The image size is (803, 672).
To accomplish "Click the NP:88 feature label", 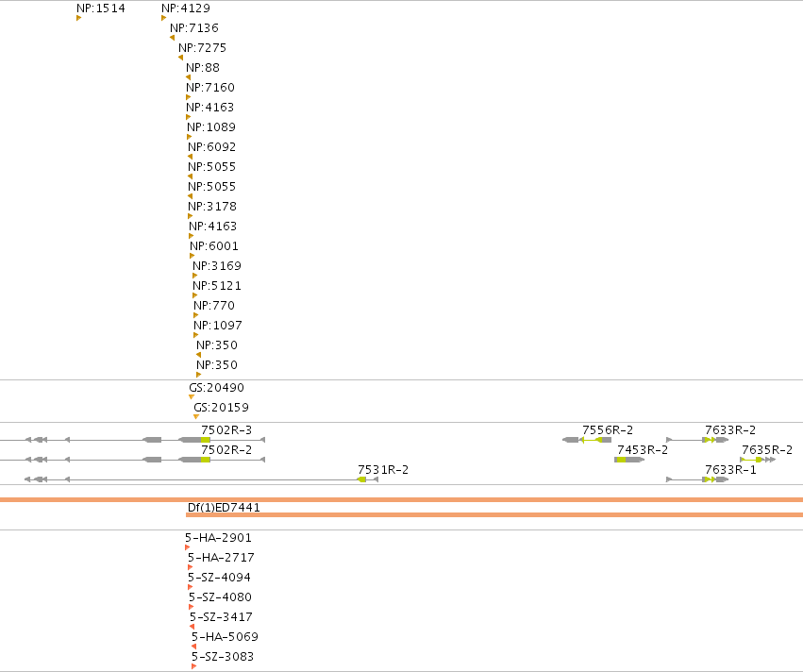I will coord(203,68).
